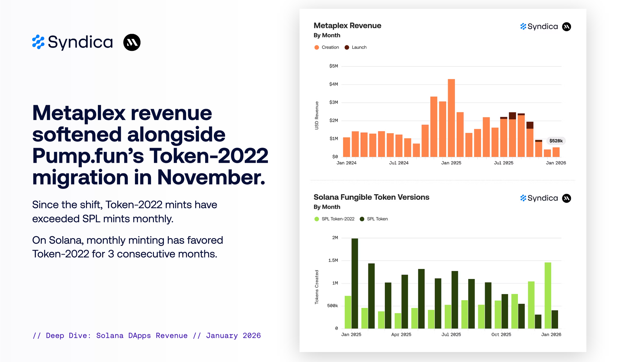
Task: Click Syndica logo in Fungible Token chart
Action: (539, 198)
